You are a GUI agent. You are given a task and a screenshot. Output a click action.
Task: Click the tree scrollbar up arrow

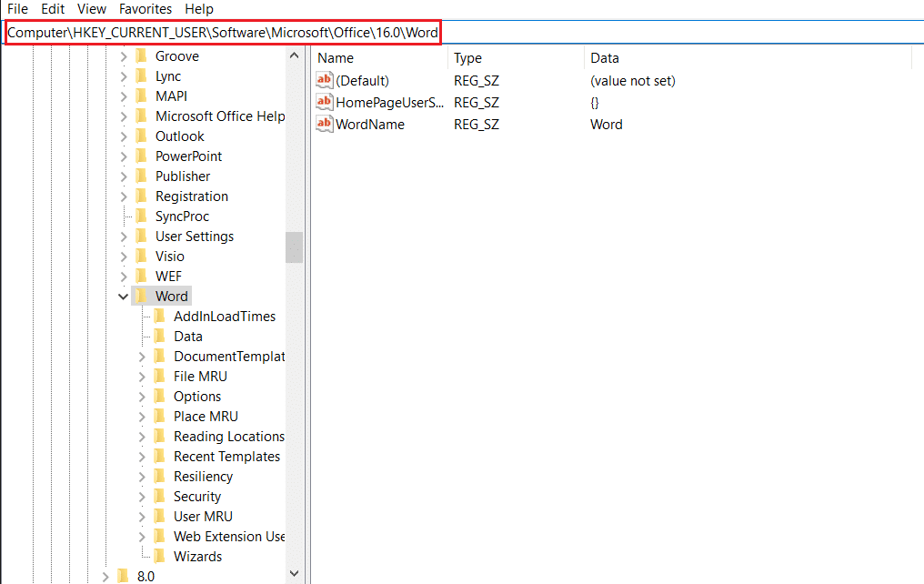295,56
